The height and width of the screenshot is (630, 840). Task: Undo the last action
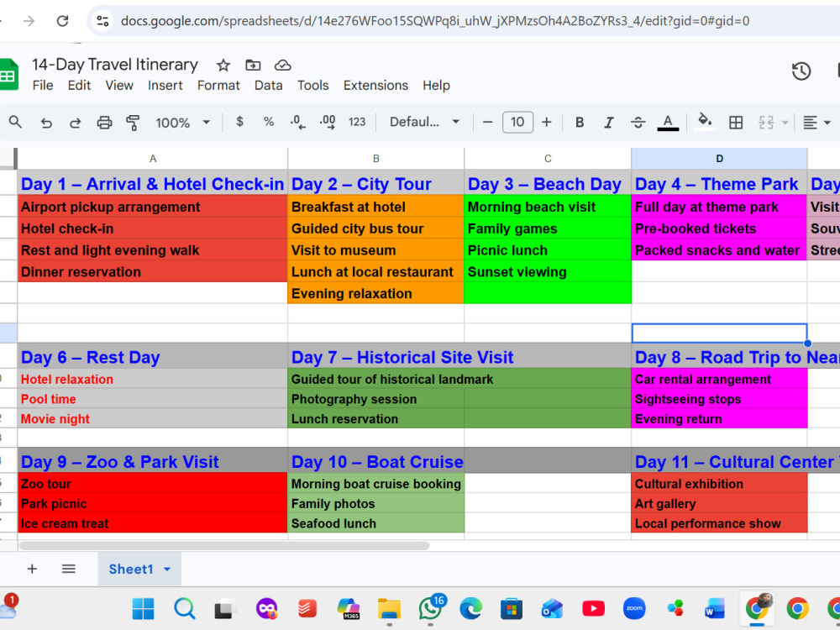[x=46, y=123]
